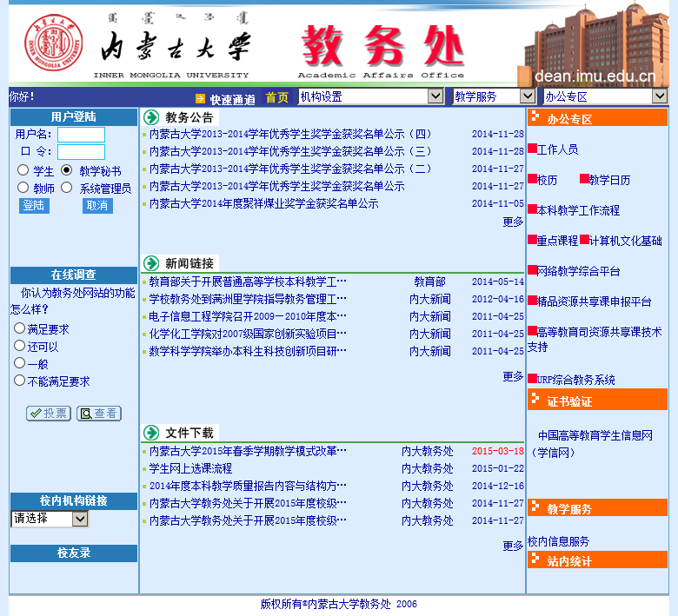Image resolution: width=678 pixels, height=616 pixels.
Task: Click the red square icon before 校历
Action: click(532, 178)
